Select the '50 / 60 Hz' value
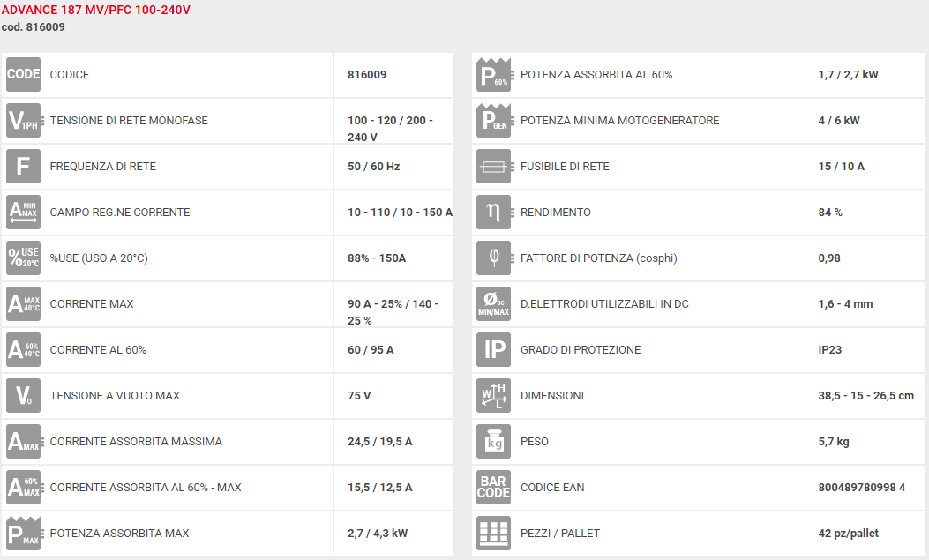Screen dimensions: 929x560 click(x=374, y=167)
